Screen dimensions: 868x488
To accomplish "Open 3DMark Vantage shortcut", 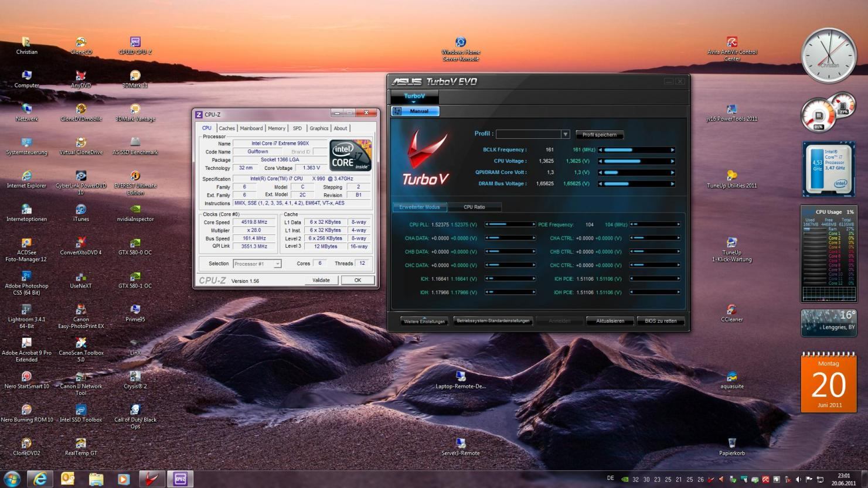I will (x=135, y=112).
